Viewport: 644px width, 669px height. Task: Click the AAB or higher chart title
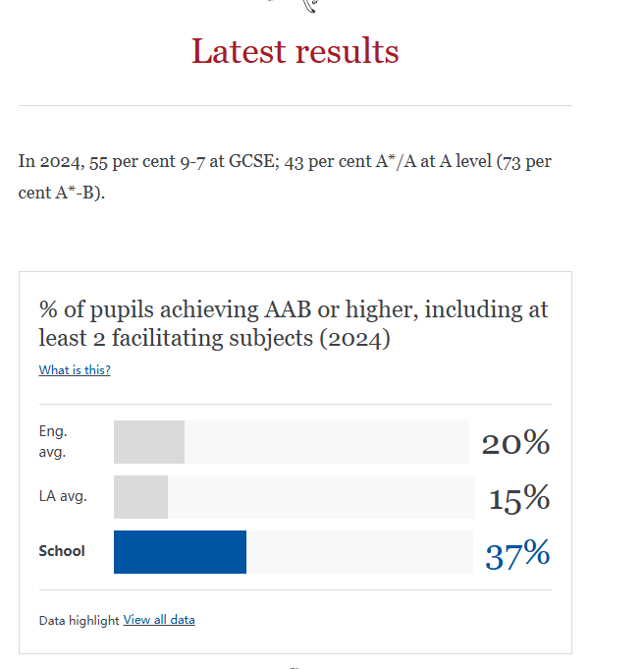tap(294, 323)
